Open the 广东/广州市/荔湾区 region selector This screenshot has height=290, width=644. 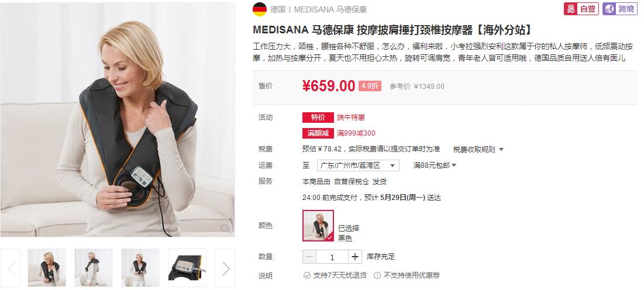(358, 165)
